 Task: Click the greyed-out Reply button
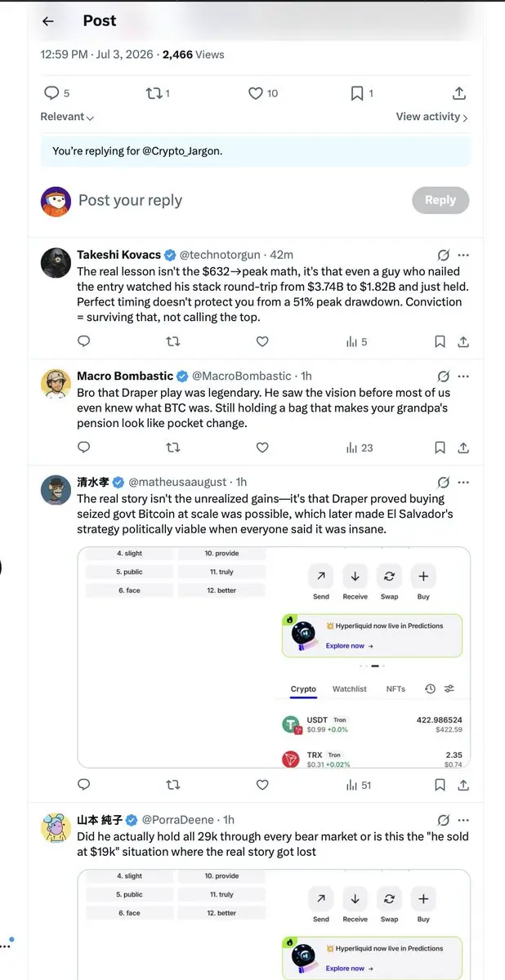click(440, 200)
